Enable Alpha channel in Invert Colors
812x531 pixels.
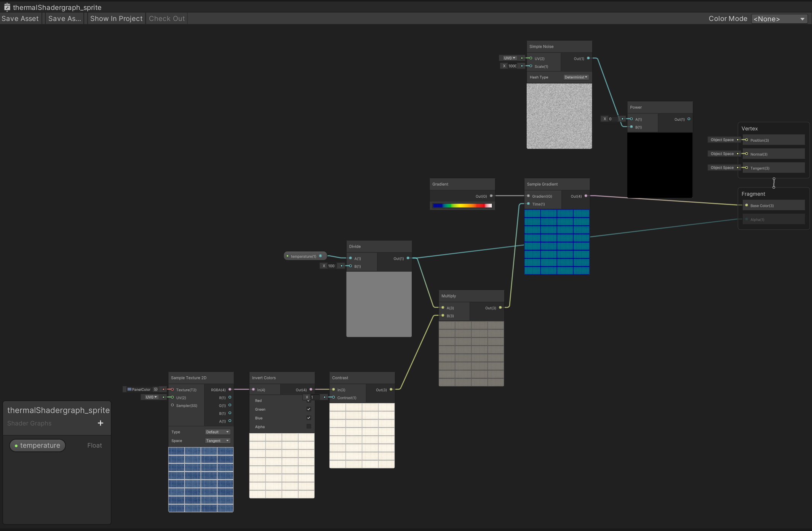[x=308, y=427]
